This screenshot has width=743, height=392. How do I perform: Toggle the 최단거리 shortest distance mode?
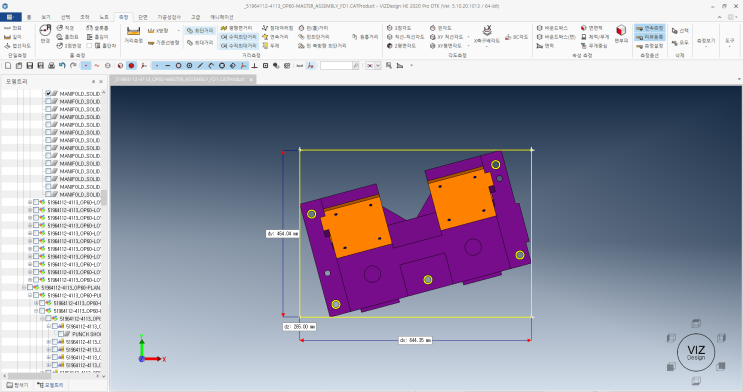200,31
